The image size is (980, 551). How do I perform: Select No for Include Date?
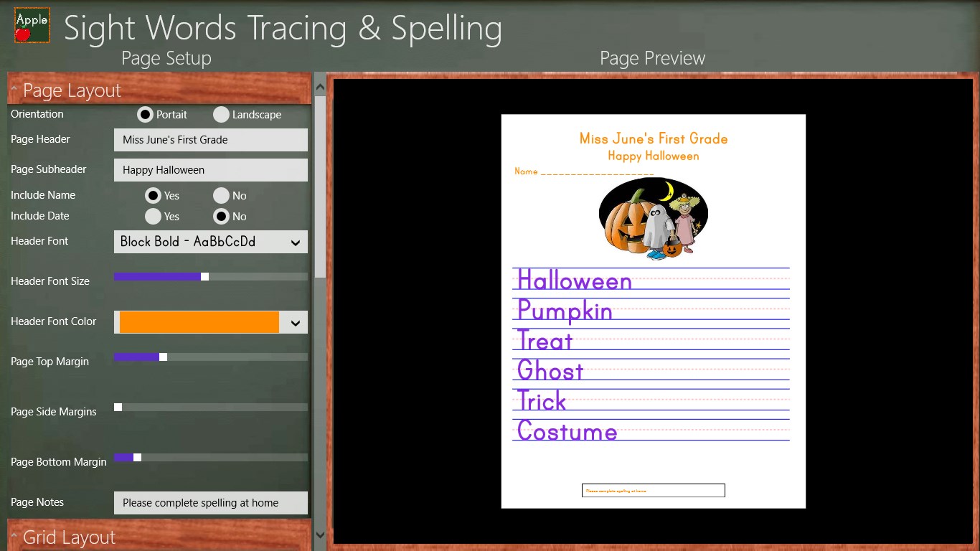pos(221,216)
